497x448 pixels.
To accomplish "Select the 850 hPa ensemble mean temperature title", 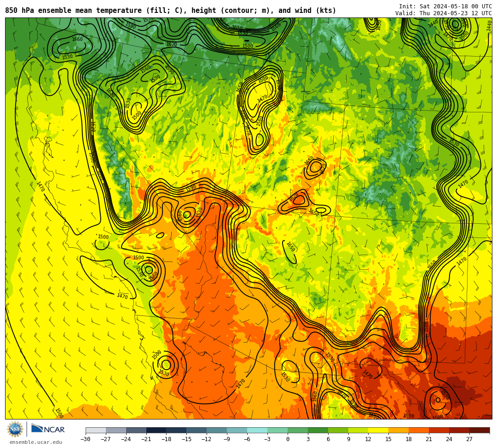I will click(x=171, y=11).
